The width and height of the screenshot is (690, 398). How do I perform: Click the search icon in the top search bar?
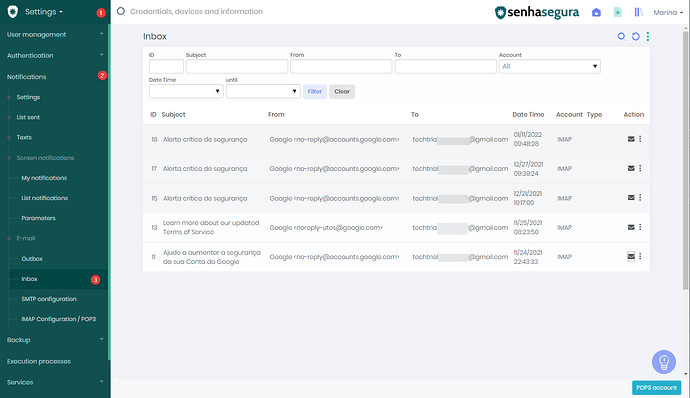(121, 11)
